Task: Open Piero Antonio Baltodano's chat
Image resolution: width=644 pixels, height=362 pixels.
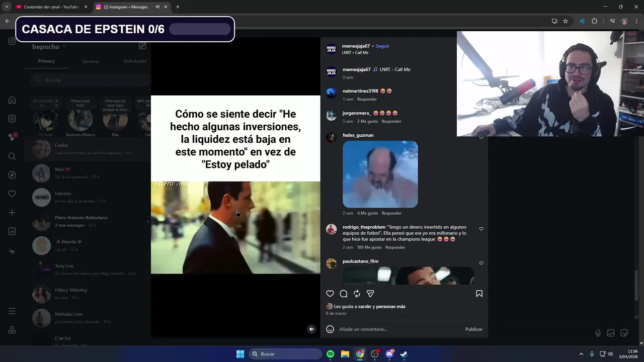Action: pyautogui.click(x=88, y=221)
